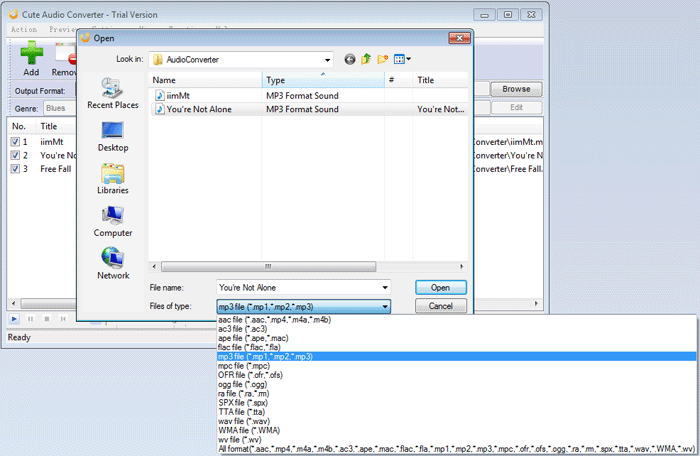Open Computer in places sidebar
The height and width of the screenshot is (456, 700).
112,222
